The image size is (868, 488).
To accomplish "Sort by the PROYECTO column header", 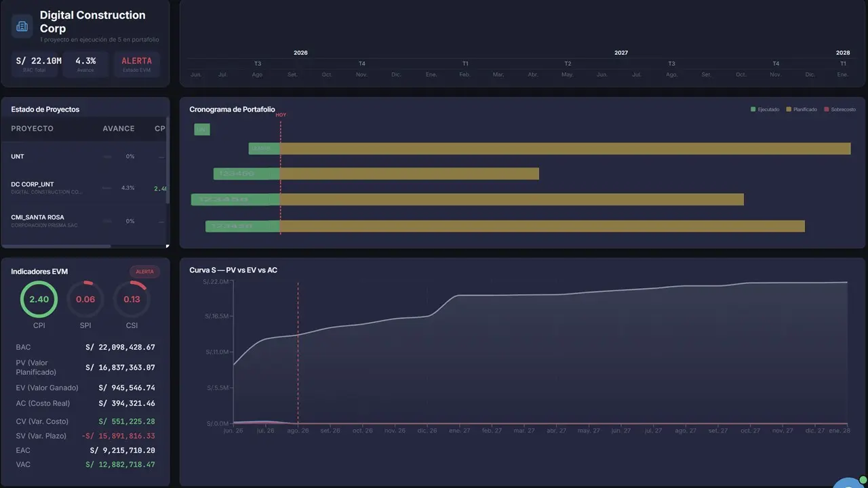I will click(x=32, y=129).
